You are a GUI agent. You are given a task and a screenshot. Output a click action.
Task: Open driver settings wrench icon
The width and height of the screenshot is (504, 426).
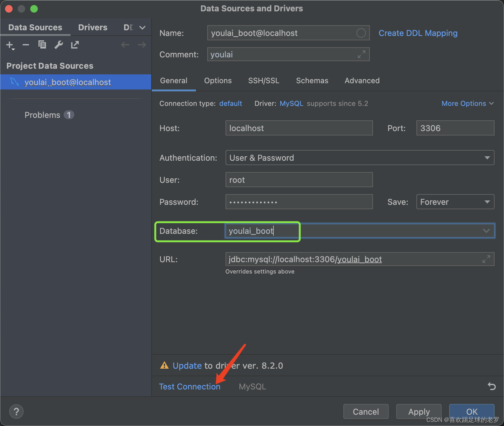point(59,45)
